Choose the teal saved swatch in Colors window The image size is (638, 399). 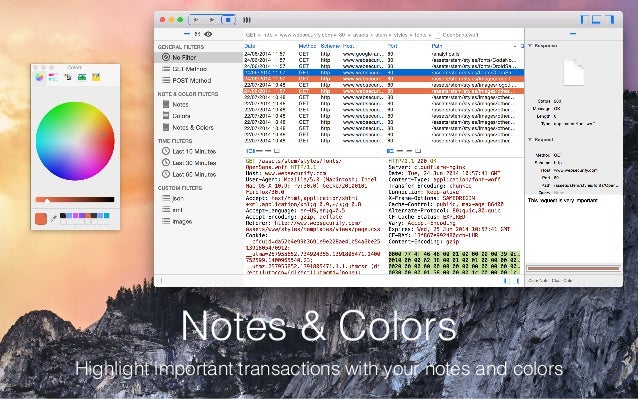point(107,216)
